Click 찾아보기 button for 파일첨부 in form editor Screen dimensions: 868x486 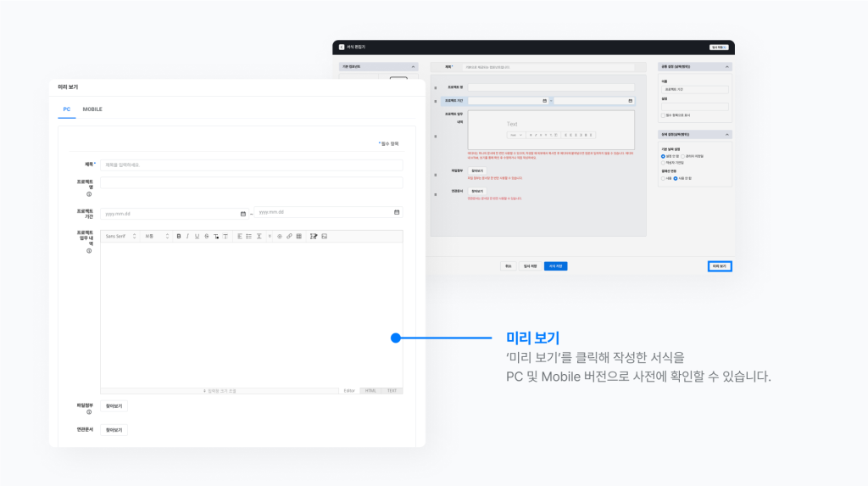coord(477,171)
